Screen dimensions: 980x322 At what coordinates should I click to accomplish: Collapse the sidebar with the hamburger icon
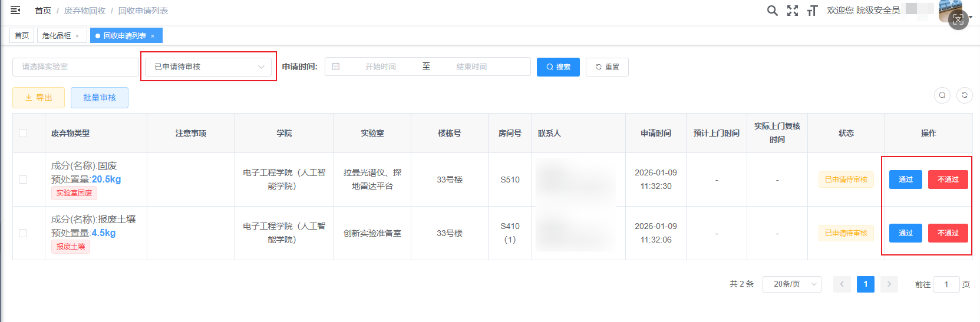point(15,11)
